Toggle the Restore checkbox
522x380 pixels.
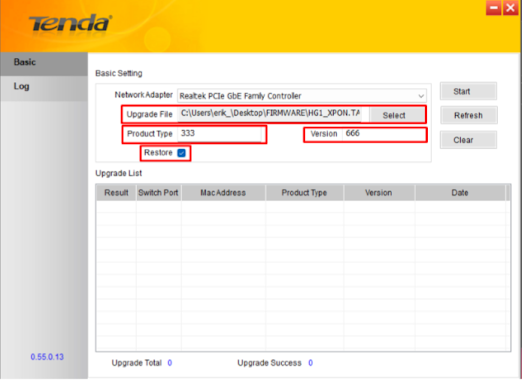click(181, 153)
